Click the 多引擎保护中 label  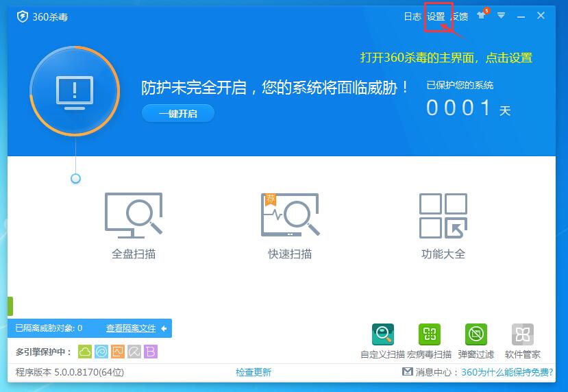(43, 352)
